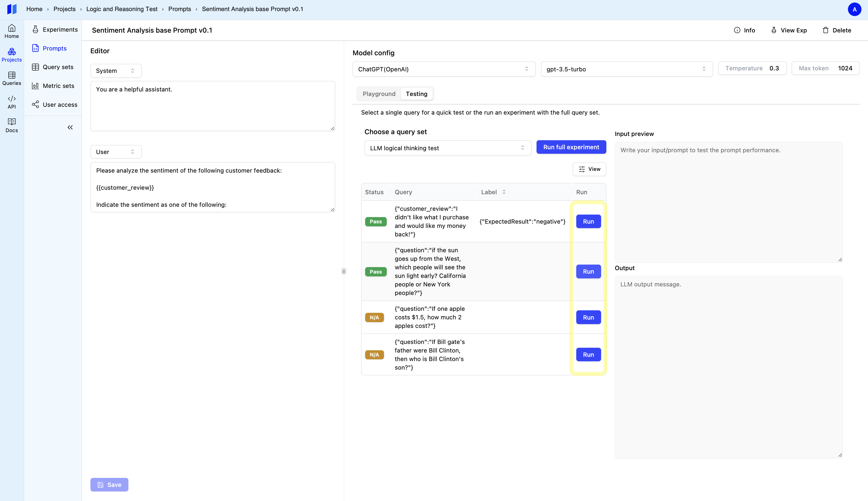Open the View column settings button

pos(589,169)
